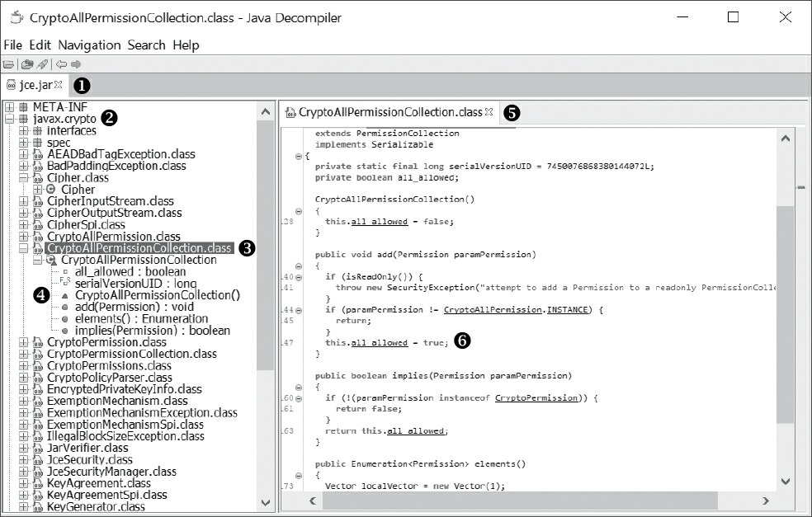This screenshot has width=812, height=517.
Task: Expand the interfaces package node
Action: 24,130
